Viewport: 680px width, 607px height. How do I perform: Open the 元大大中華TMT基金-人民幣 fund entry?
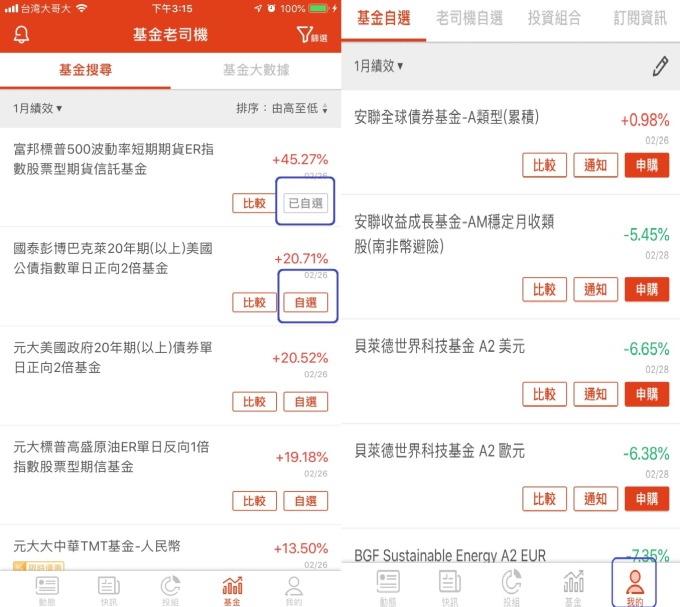(170, 548)
